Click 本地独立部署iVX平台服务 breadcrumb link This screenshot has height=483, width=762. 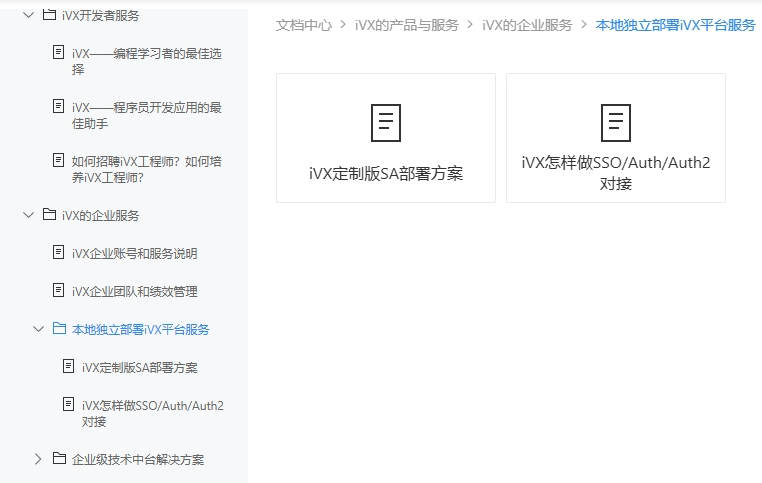pyautogui.click(x=675, y=25)
